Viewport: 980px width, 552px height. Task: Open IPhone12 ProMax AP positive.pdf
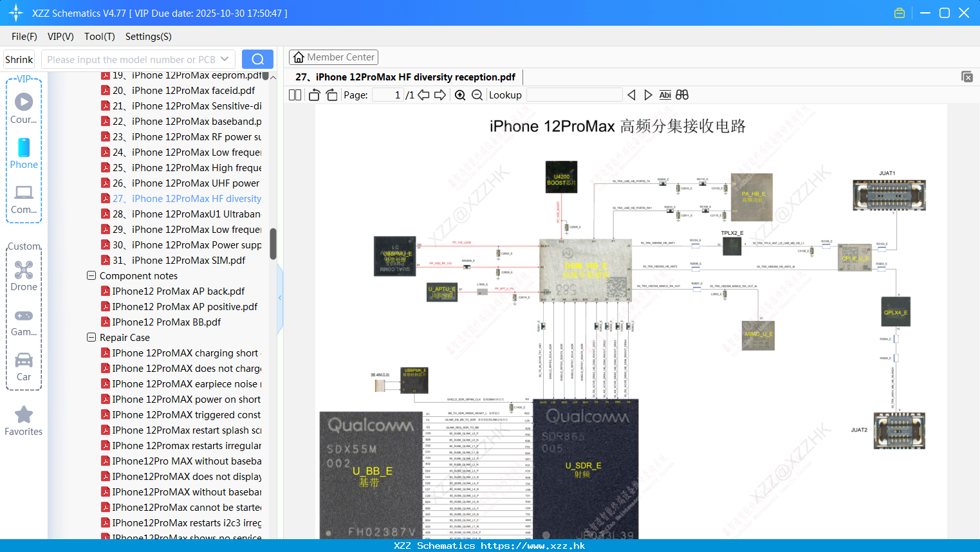(180, 307)
